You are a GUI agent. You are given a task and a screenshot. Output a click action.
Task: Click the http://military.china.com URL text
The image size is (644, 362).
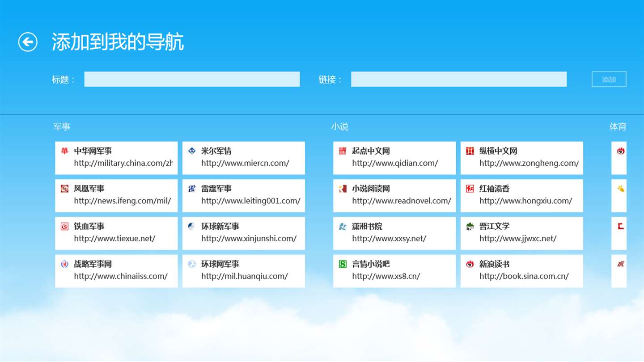tap(123, 163)
